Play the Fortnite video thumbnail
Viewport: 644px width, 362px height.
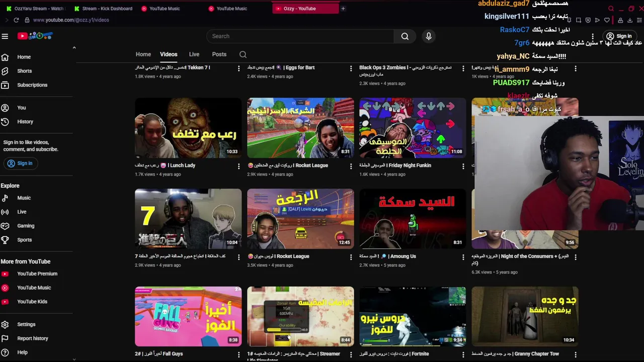[413, 316]
